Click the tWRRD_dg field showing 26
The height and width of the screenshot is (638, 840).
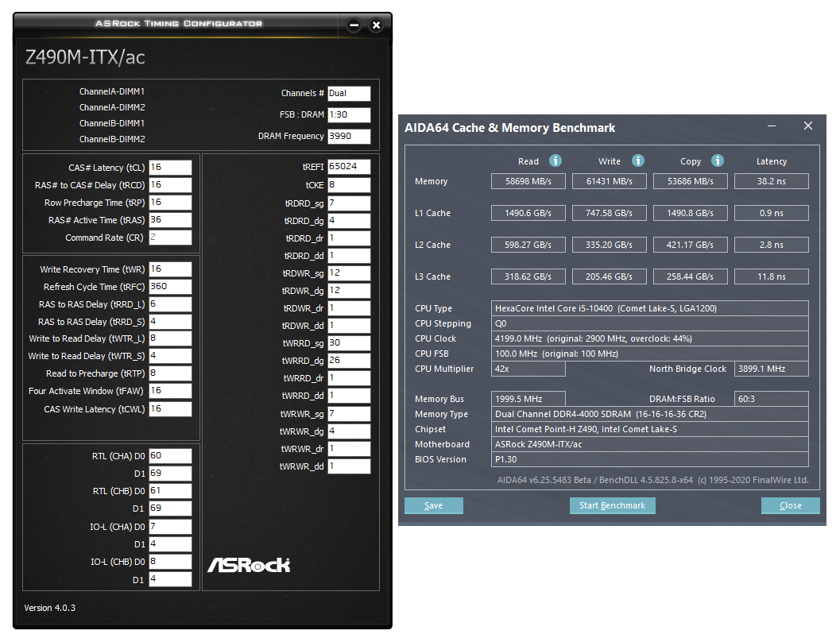[x=349, y=361]
